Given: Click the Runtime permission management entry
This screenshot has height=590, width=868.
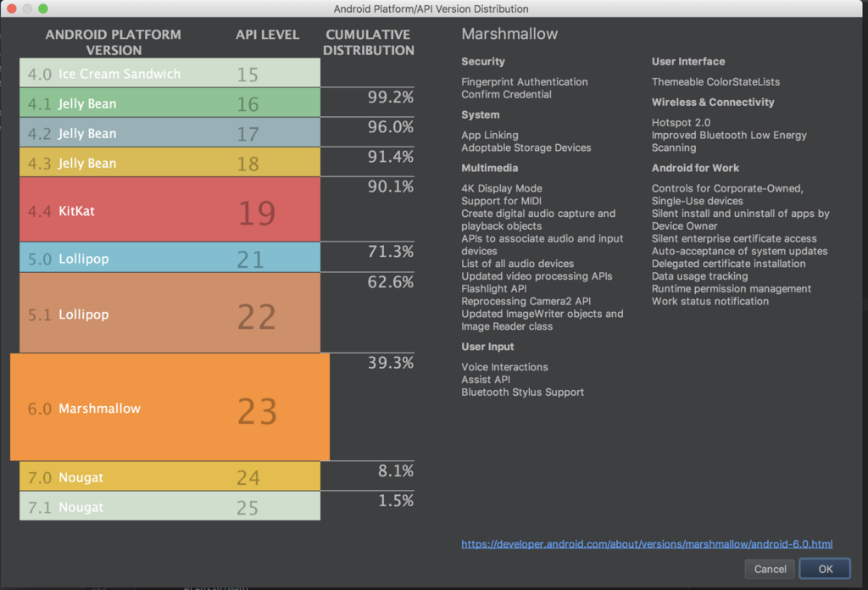Looking at the screenshot, I should 732,289.
